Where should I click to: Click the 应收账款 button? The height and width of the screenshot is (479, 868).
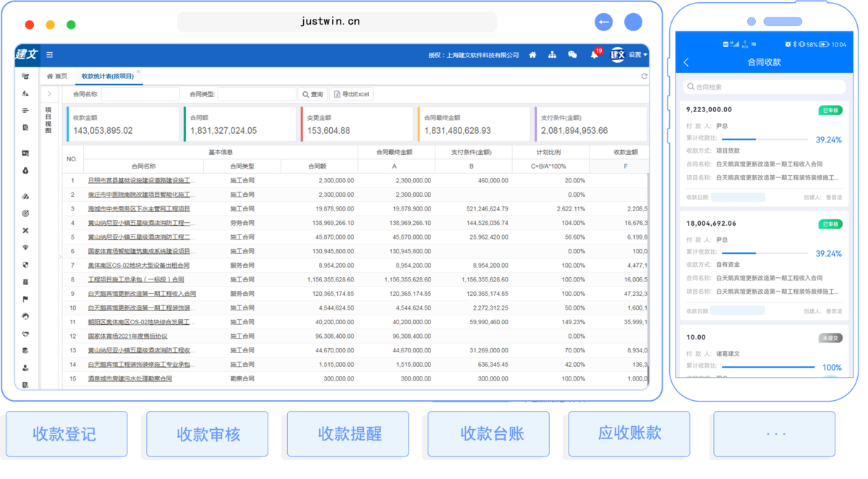click(x=630, y=433)
